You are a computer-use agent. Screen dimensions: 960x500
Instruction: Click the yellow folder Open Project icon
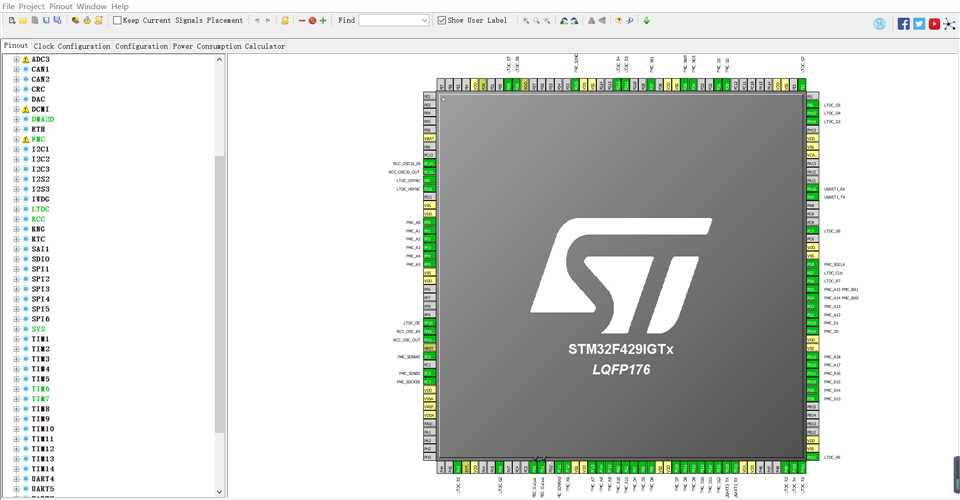[x=23, y=20]
